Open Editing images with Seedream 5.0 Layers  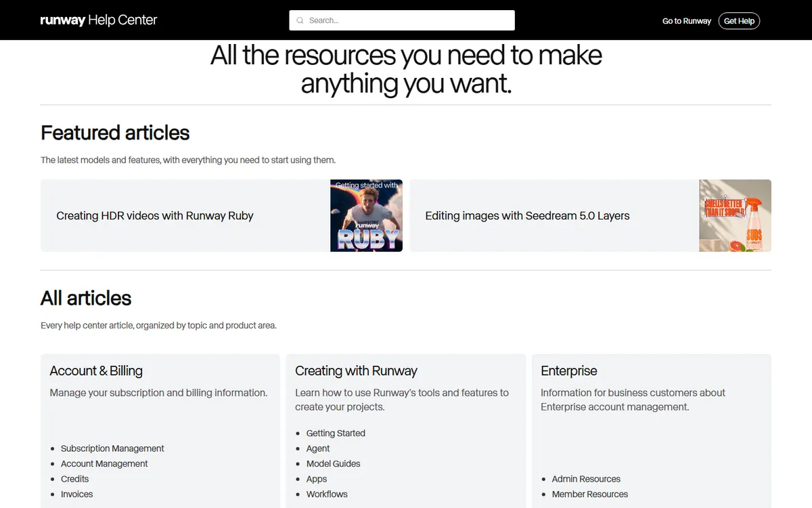point(527,215)
